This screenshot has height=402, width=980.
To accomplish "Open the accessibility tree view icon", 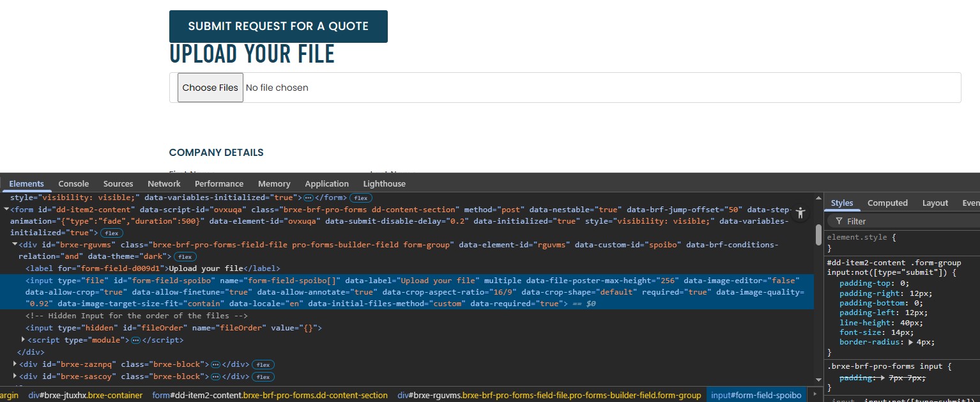I will 800,213.
